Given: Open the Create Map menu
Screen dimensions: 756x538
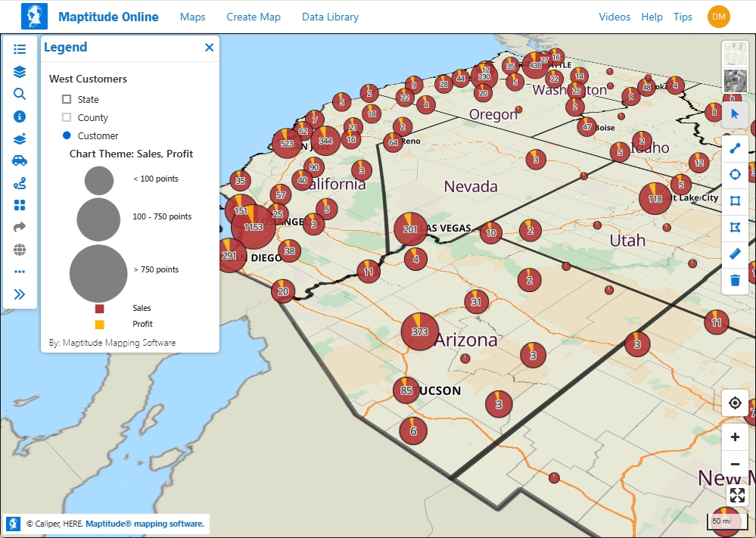Looking at the screenshot, I should (x=254, y=17).
